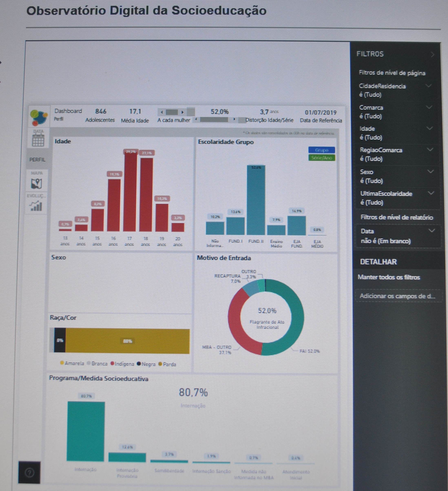Expand the UltimaEscolaridade filter
This screenshot has width=448, height=491.
tap(431, 193)
